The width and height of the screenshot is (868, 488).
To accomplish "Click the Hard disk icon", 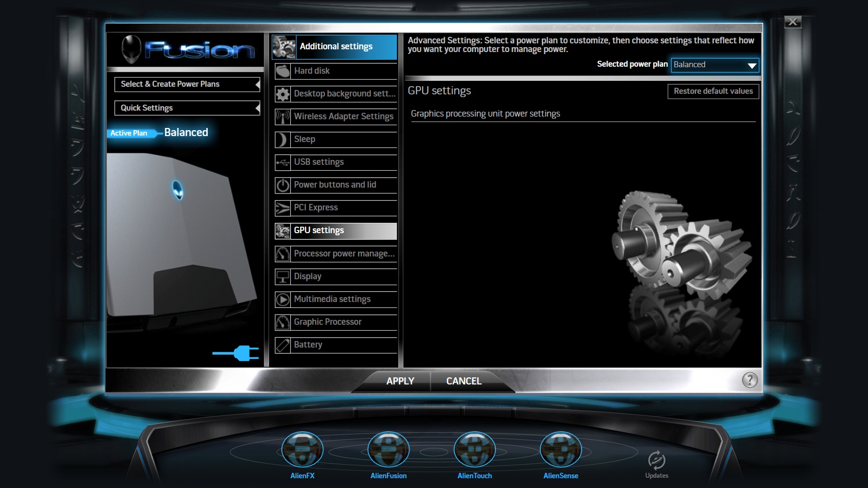I will point(283,71).
